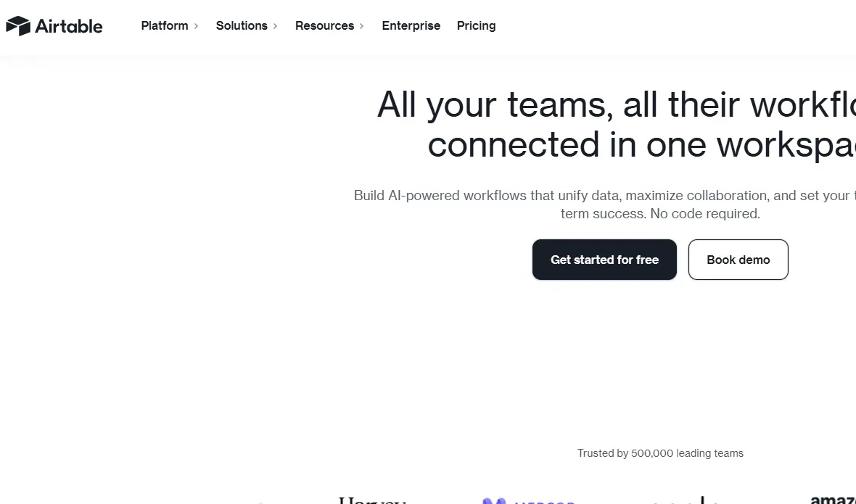The width and height of the screenshot is (856, 504).
Task: Expand the chevron next to Resources
Action: click(x=361, y=26)
